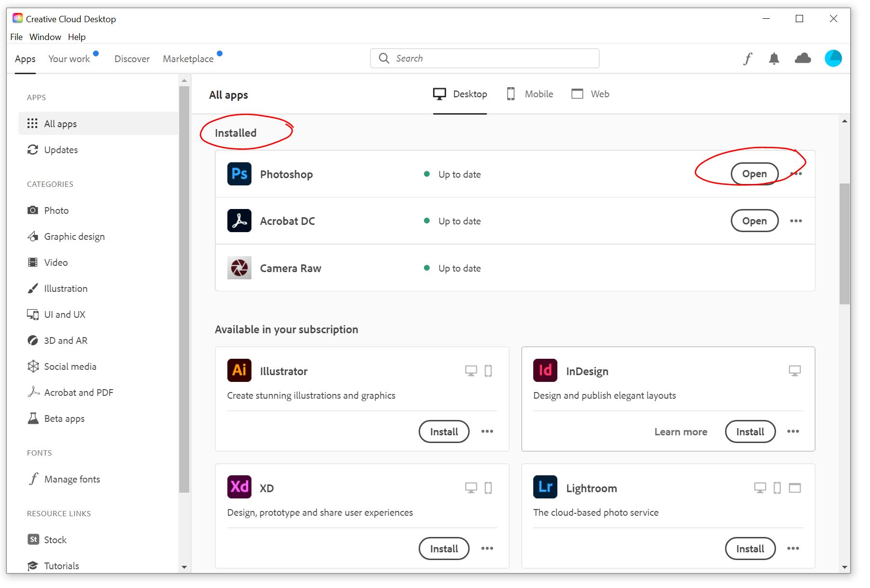
Task: Install InDesign
Action: tap(750, 431)
